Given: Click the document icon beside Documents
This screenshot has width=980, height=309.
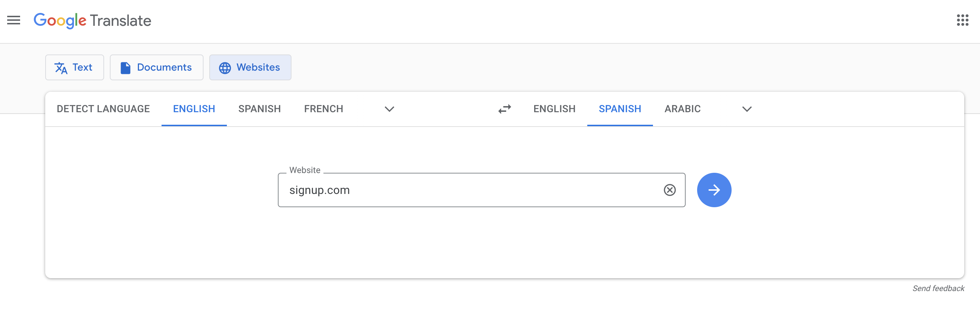Looking at the screenshot, I should click(x=126, y=67).
